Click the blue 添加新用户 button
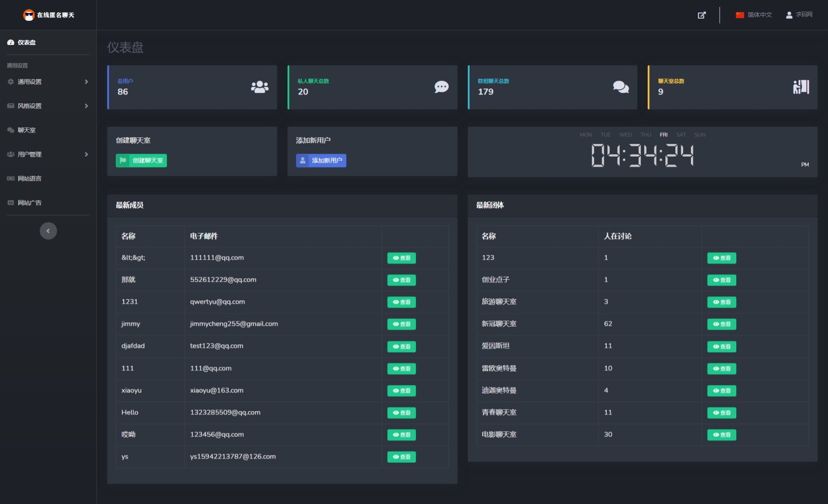This screenshot has height=504, width=828. [x=321, y=161]
